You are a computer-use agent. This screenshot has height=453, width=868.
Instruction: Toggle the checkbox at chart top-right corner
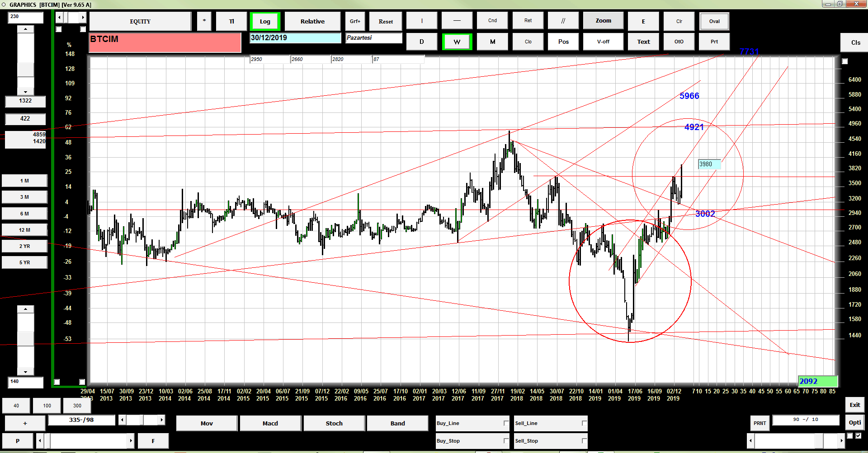pyautogui.click(x=844, y=61)
